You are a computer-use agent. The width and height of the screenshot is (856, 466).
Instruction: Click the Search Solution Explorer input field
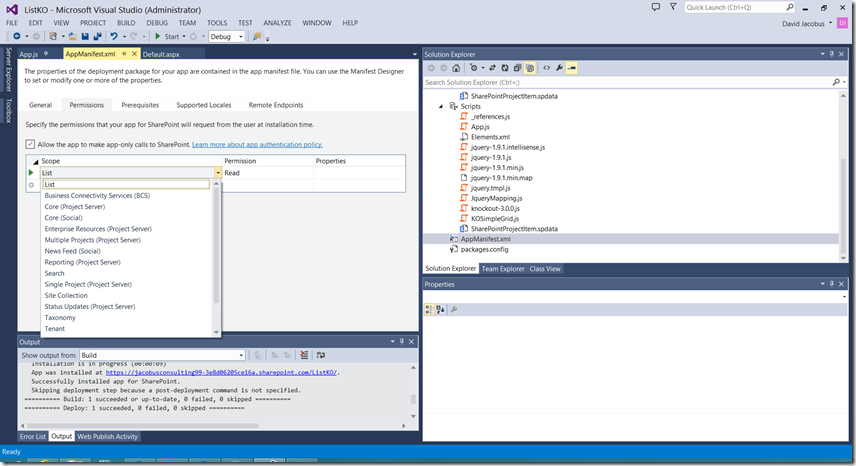click(x=627, y=82)
